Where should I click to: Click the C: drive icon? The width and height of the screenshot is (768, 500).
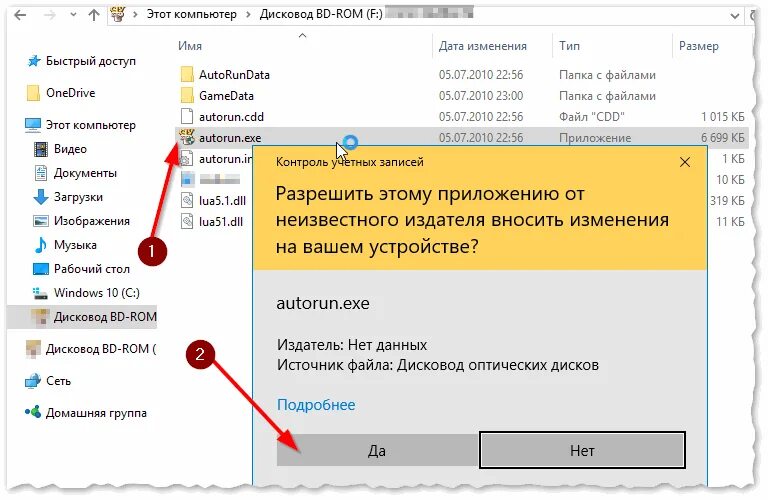coord(40,293)
